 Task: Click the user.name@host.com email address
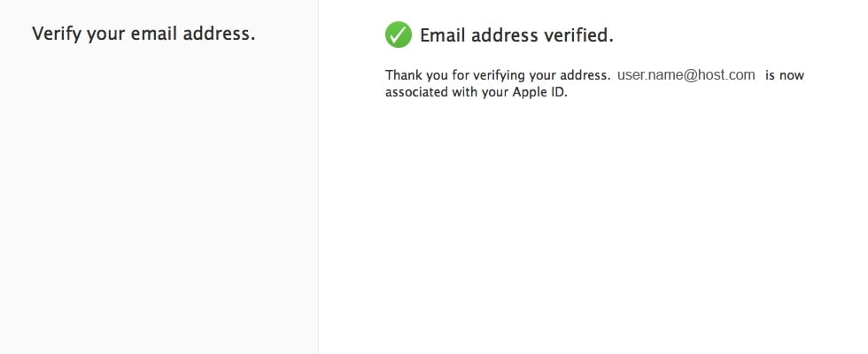coord(686,74)
